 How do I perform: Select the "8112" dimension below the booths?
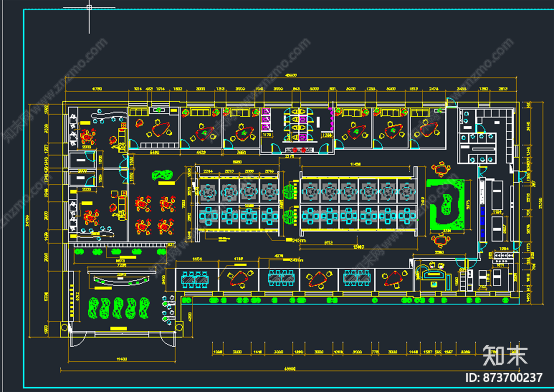tap(328, 243)
